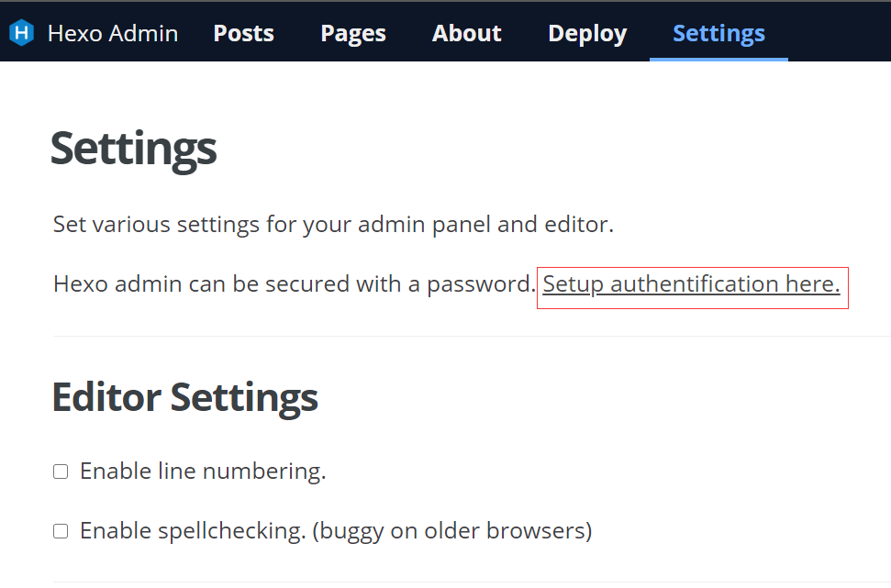The image size is (891, 588).
Task: Go to the Posts tab
Action: [x=243, y=34]
